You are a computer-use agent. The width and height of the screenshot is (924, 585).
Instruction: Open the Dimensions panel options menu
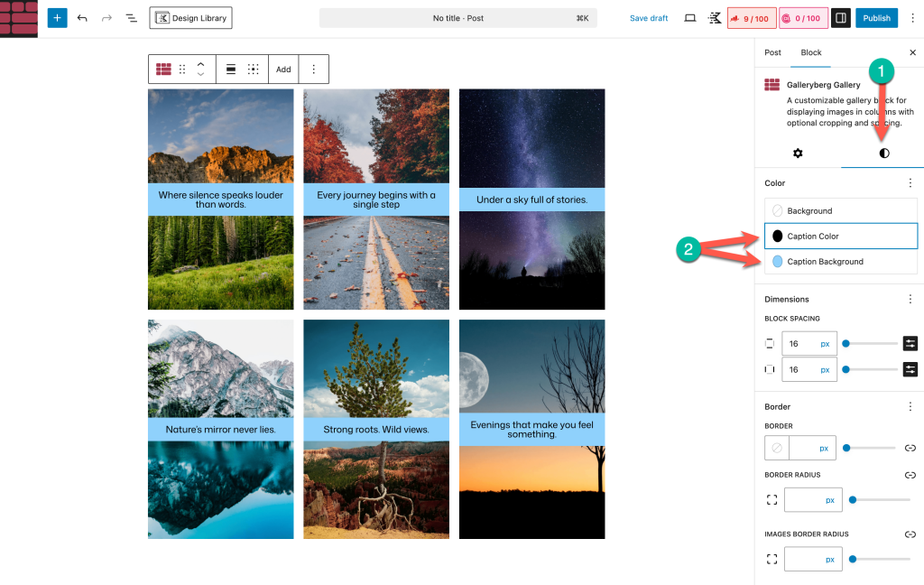910,299
